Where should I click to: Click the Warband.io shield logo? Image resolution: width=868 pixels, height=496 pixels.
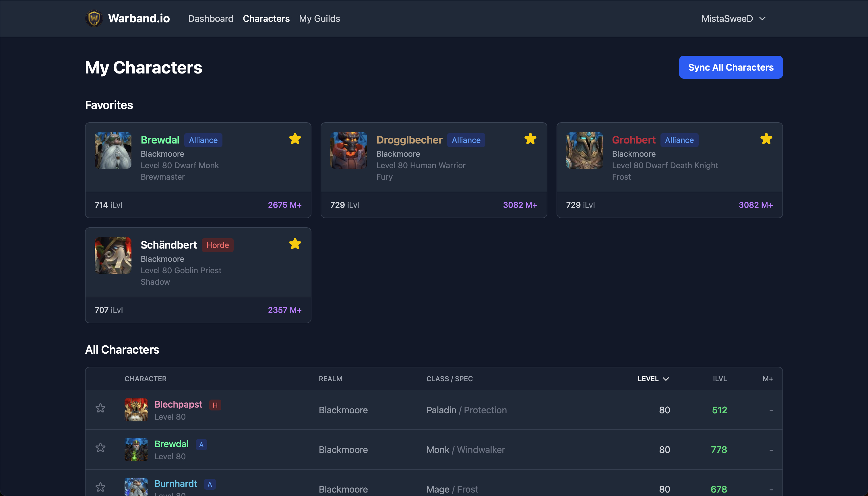tap(94, 18)
